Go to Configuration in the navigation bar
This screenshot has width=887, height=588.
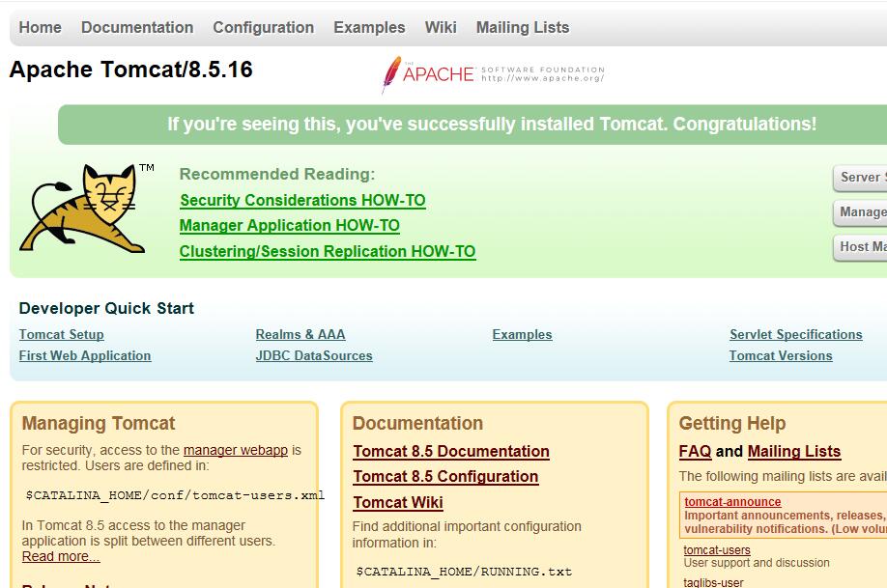264,27
